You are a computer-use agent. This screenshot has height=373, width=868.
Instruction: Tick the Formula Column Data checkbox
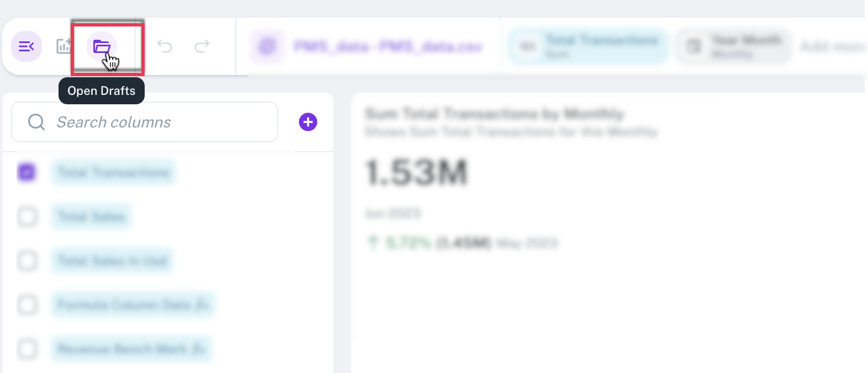tap(27, 305)
